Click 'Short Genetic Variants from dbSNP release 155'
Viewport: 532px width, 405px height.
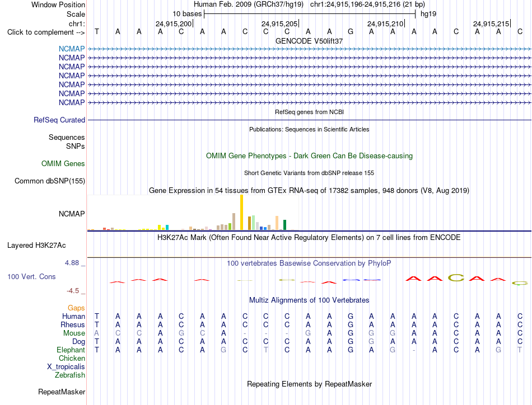tap(309, 173)
